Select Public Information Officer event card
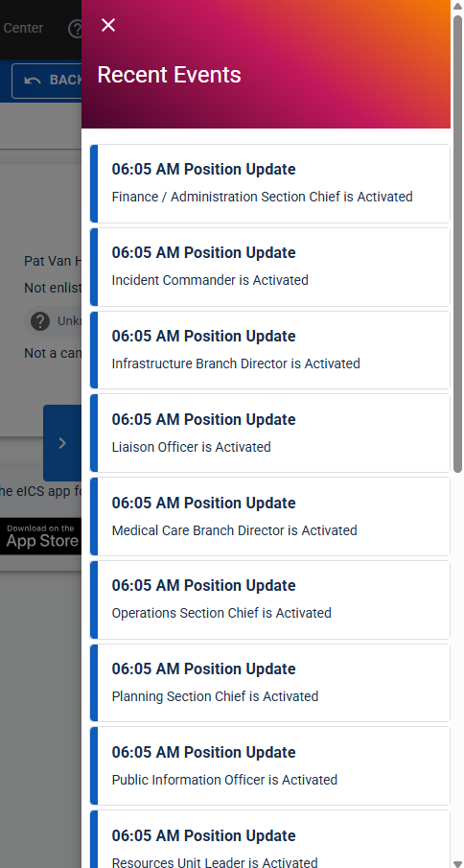This screenshot has width=464, height=868. (x=270, y=765)
